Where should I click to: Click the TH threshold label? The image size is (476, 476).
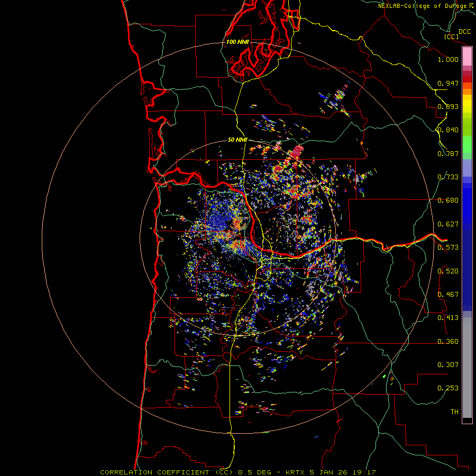[x=454, y=412]
